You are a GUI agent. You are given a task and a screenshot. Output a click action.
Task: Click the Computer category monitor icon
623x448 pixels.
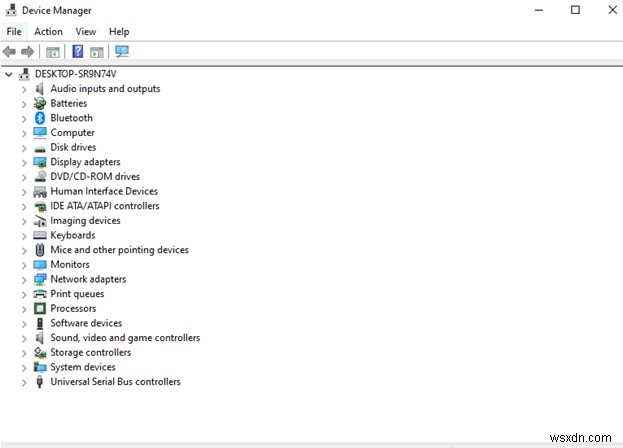(40, 133)
